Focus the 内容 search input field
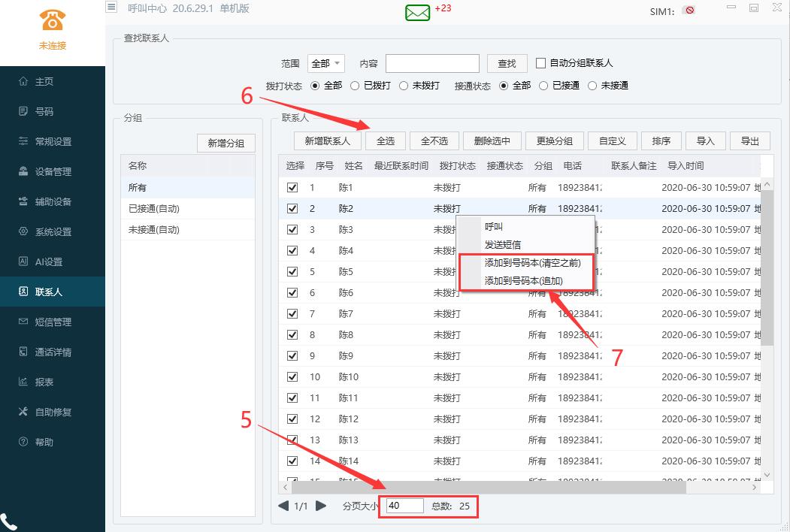The image size is (790, 532). pyautogui.click(x=432, y=63)
